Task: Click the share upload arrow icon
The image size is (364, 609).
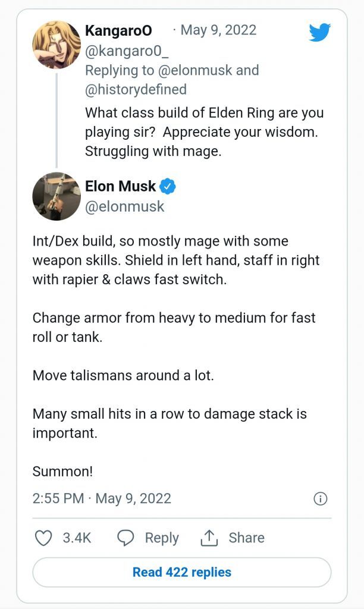Action: 209,538
